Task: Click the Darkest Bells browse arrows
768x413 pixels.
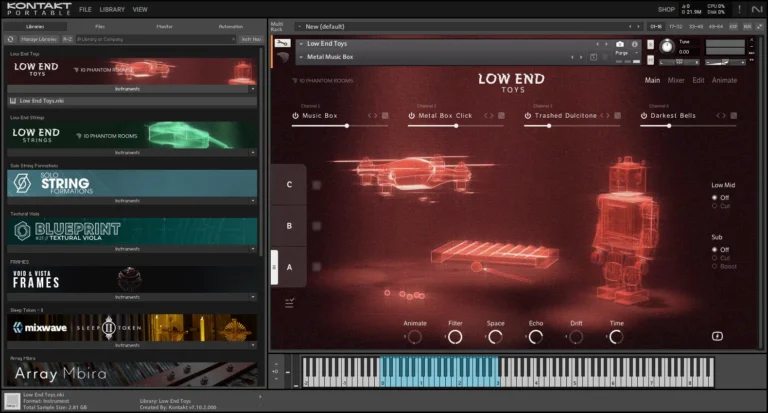Action: pos(721,116)
